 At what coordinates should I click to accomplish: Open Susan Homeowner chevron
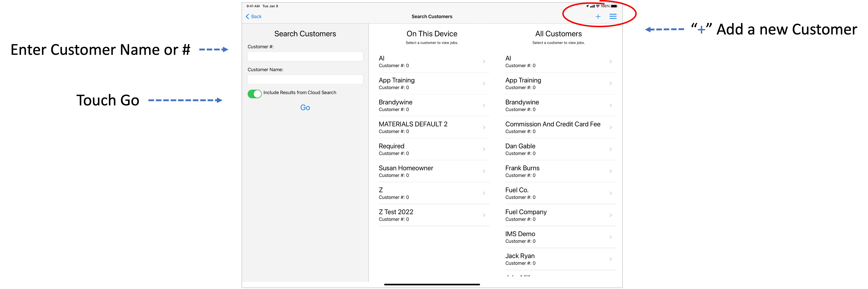click(484, 171)
